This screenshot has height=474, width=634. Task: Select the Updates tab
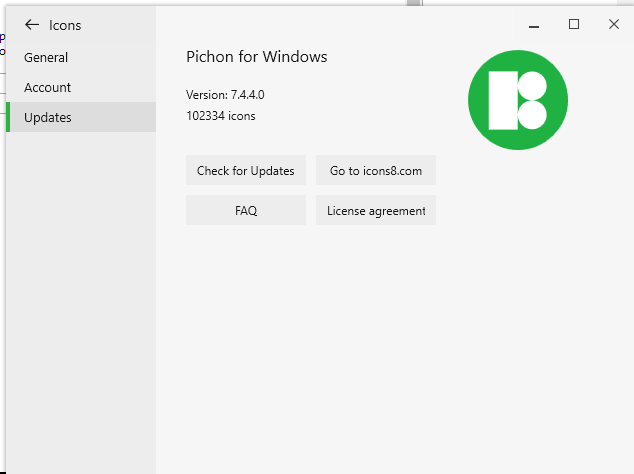pyautogui.click(x=81, y=117)
